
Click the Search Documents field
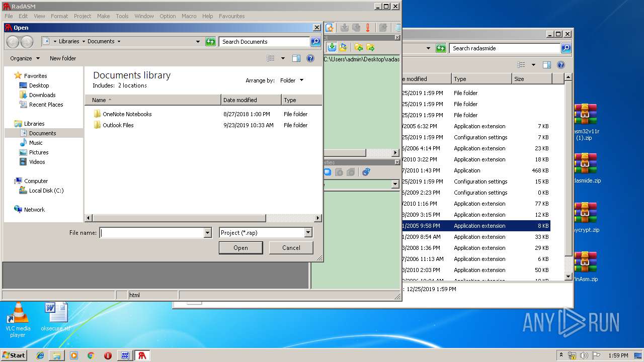click(265, 42)
